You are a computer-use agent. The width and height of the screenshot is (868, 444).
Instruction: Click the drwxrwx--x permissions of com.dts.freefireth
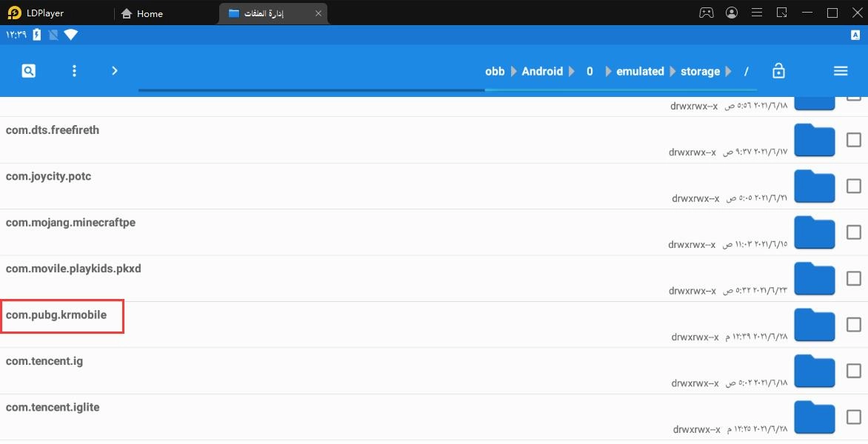(x=692, y=152)
